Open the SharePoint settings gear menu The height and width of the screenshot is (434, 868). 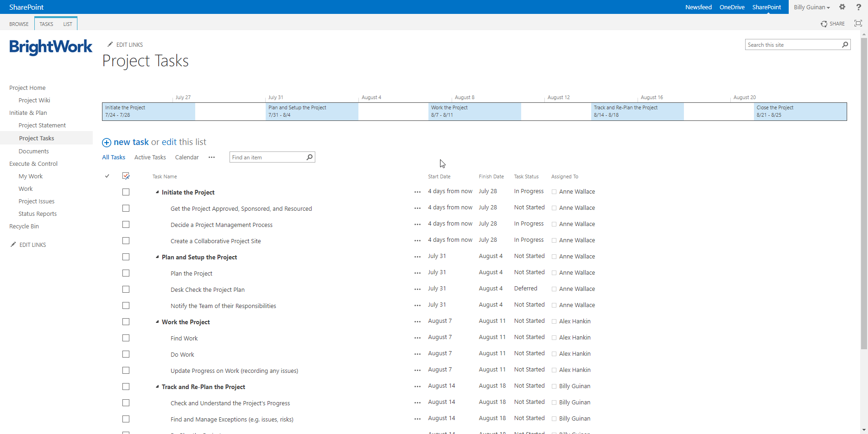tap(842, 7)
